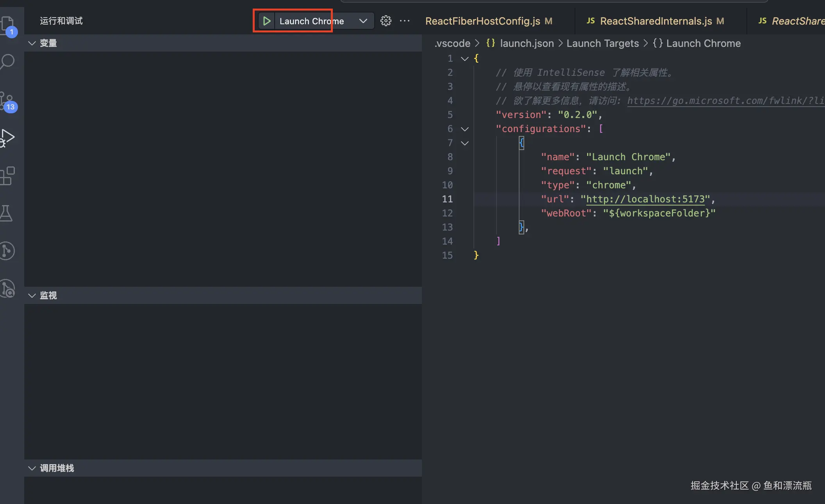
Task: Open launch.json via gear icon
Action: [x=386, y=21]
